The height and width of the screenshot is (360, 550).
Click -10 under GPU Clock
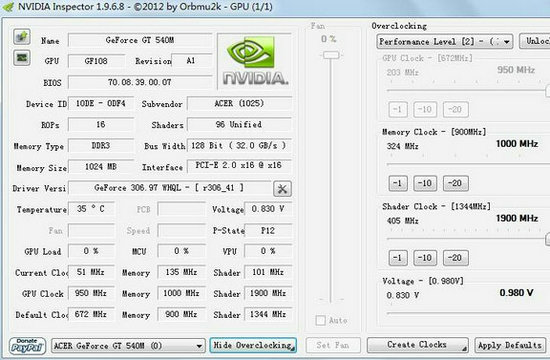pyautogui.click(x=425, y=109)
